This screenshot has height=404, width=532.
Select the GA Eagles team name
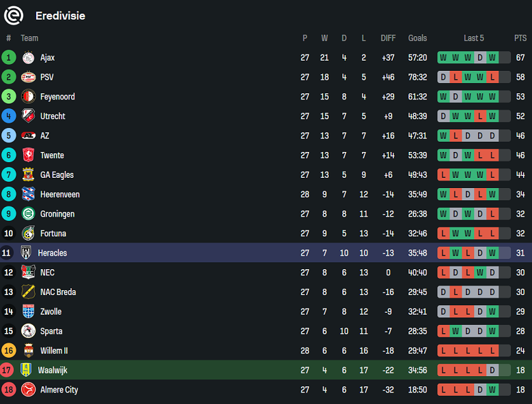[57, 175]
